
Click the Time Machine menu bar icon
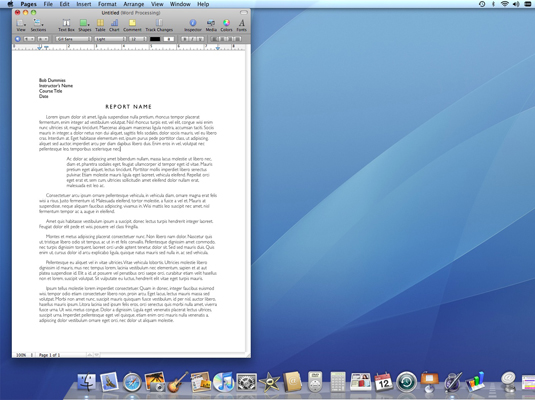point(482,4)
